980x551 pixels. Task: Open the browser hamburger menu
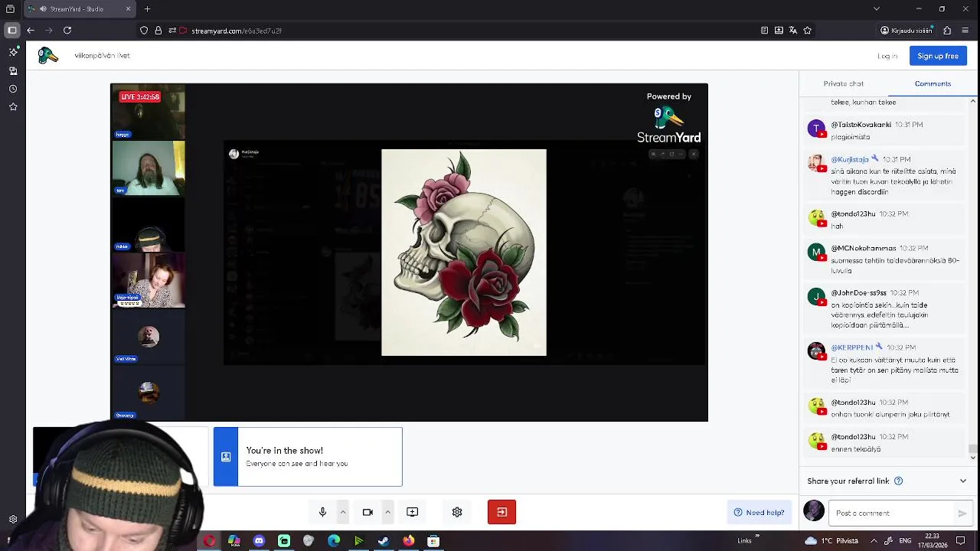[x=965, y=31]
